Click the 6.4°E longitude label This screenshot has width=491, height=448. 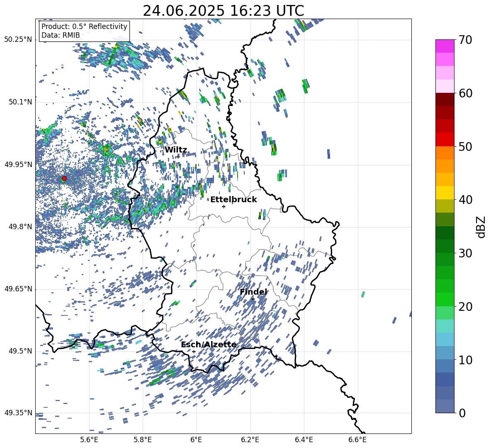click(304, 440)
